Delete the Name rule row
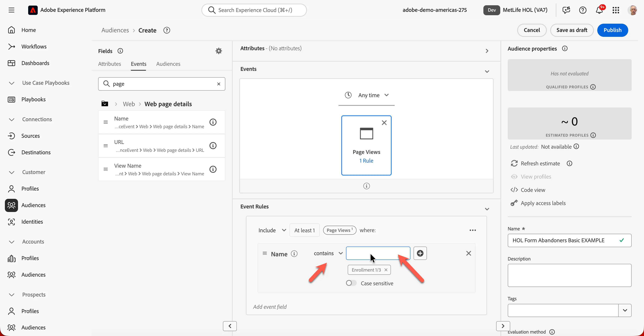This screenshot has height=336, width=644. point(469,253)
